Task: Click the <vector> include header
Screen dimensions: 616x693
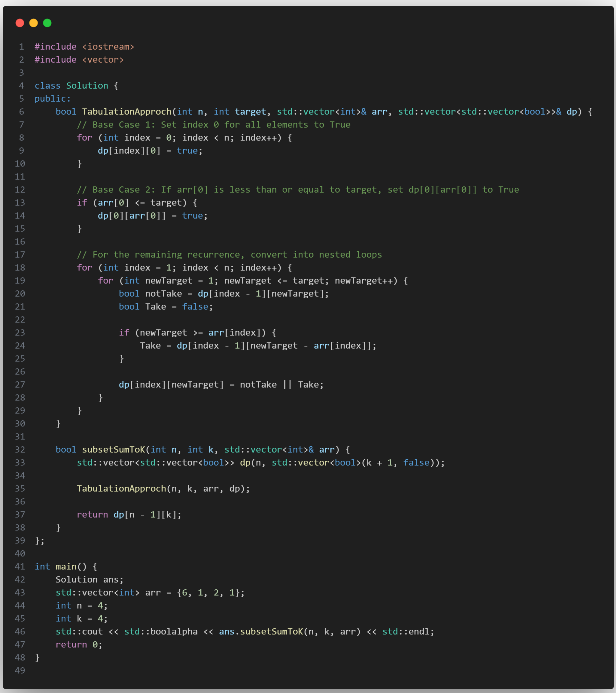Action: tap(103, 60)
